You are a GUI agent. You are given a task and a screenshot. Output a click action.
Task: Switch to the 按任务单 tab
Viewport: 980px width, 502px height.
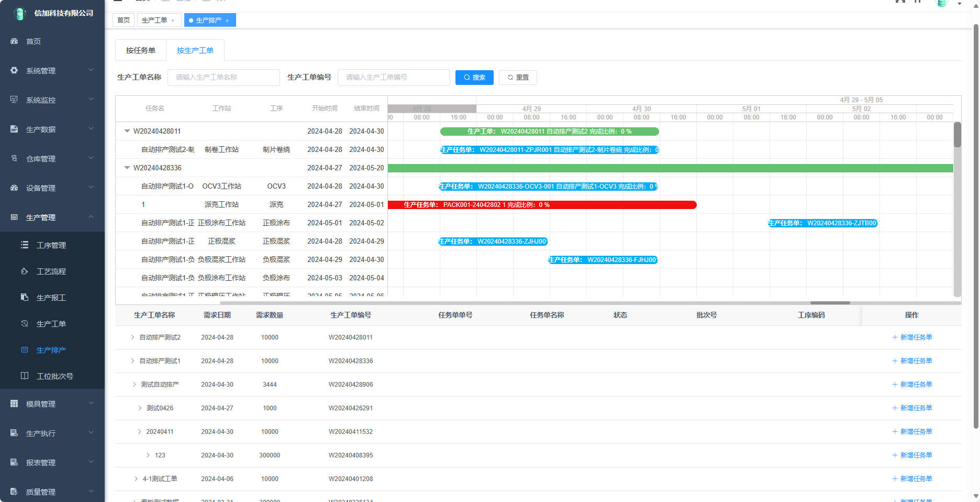click(140, 50)
